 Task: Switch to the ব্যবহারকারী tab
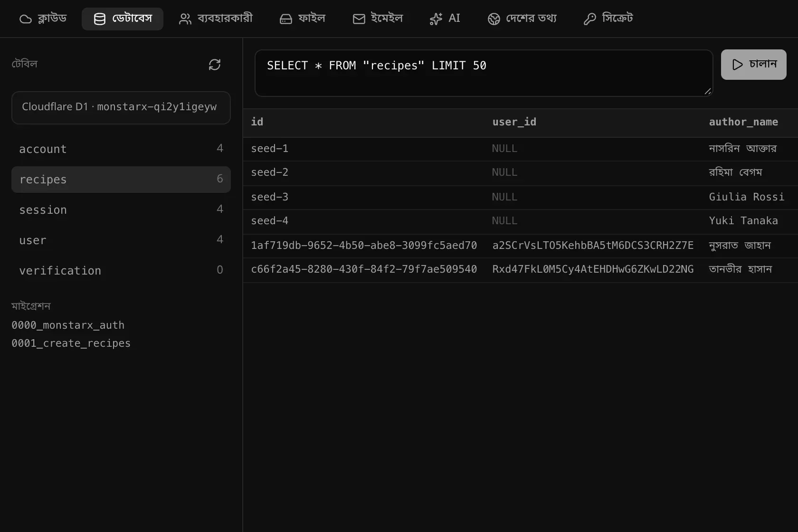[216, 19]
